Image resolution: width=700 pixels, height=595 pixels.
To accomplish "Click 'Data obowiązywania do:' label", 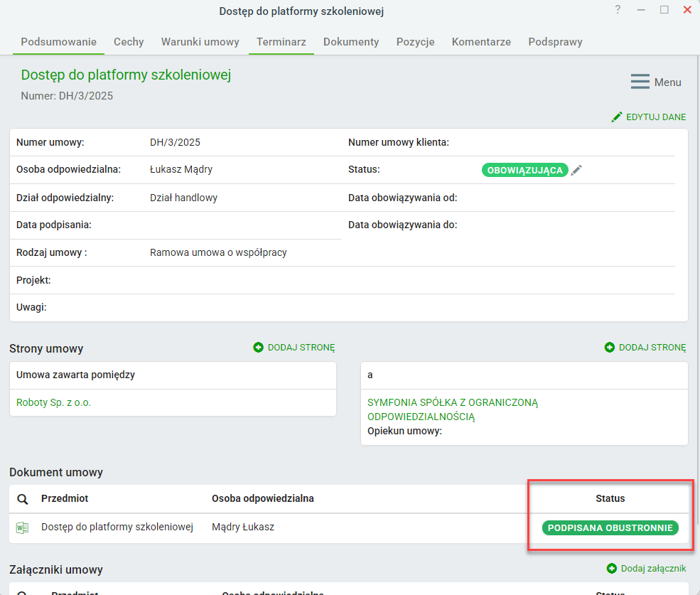I will click(x=403, y=225).
